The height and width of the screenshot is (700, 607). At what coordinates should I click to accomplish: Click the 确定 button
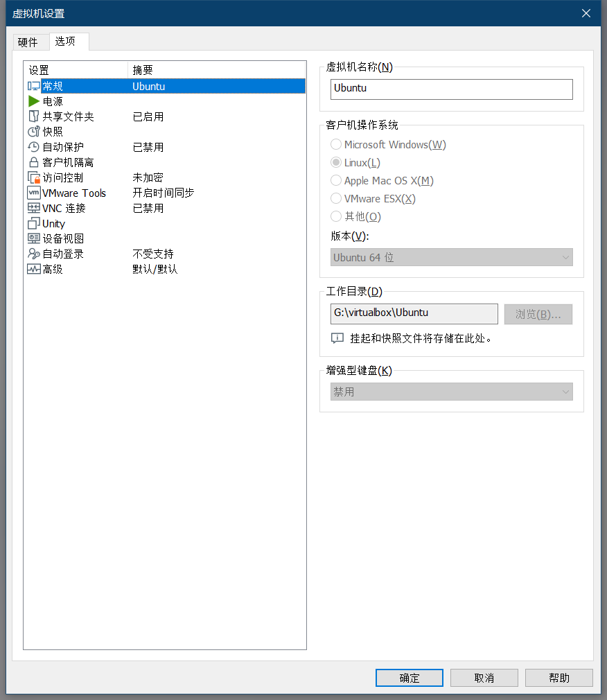pos(410,678)
